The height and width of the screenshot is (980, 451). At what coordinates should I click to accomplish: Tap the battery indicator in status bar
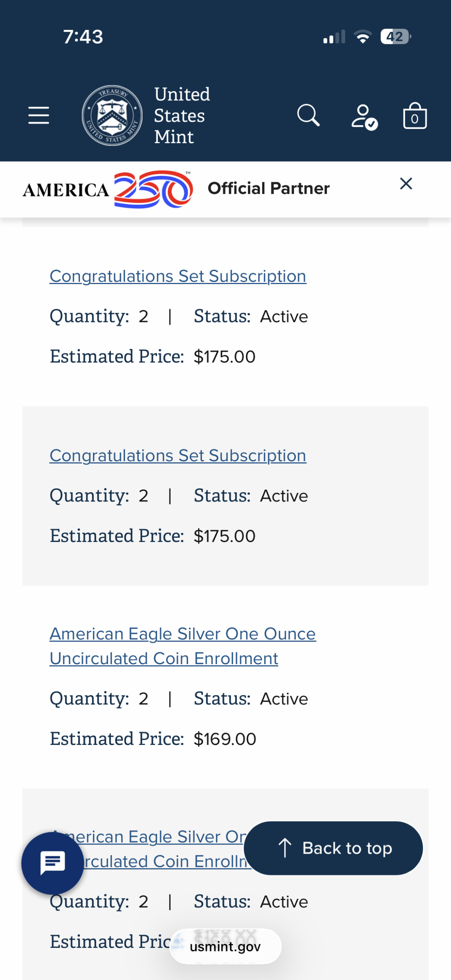[395, 37]
